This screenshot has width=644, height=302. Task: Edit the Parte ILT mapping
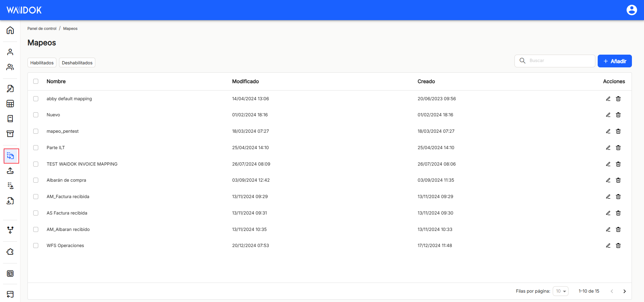(608, 147)
